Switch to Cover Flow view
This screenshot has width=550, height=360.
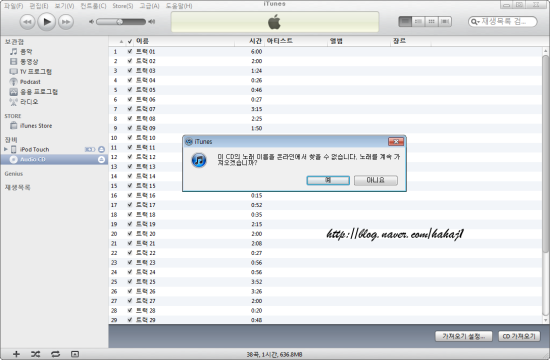point(445,22)
